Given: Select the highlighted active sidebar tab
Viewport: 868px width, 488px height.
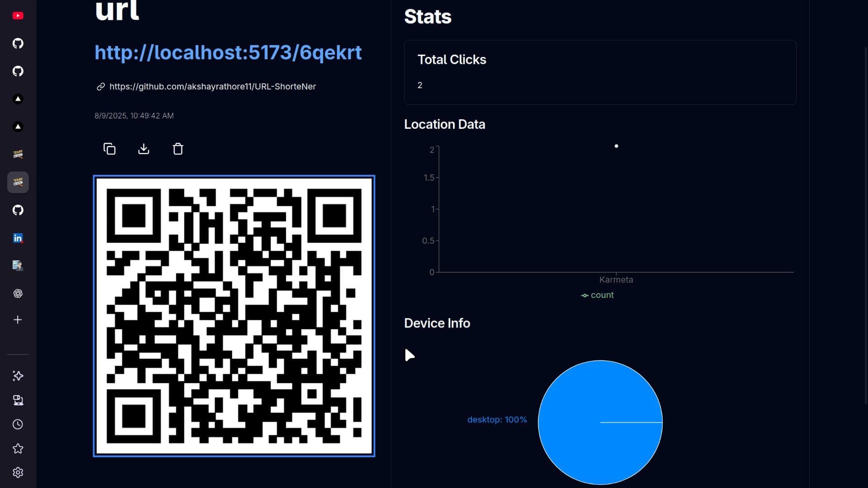Looking at the screenshot, I should (18, 182).
